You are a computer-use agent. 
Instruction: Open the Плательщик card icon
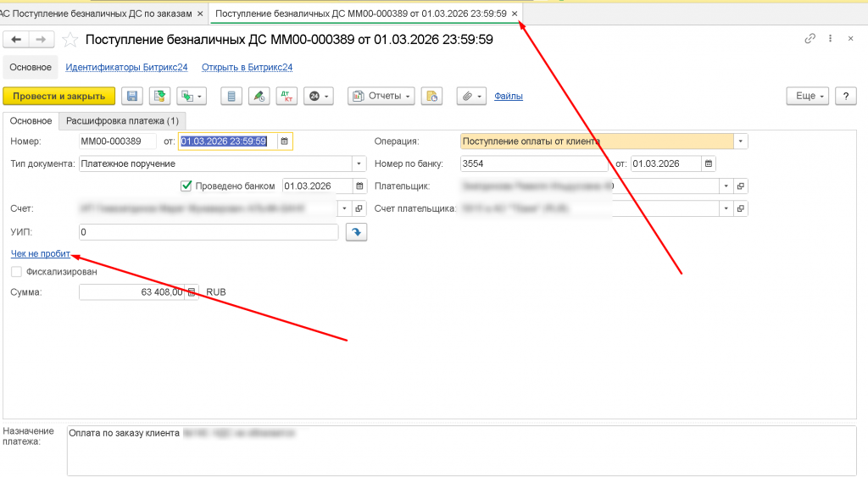coord(741,186)
